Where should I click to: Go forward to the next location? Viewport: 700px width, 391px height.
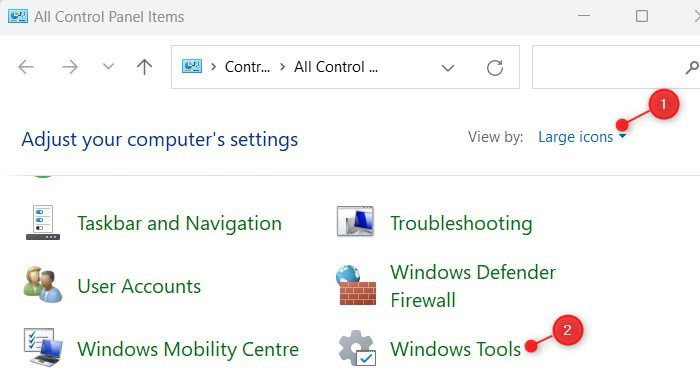[x=70, y=67]
